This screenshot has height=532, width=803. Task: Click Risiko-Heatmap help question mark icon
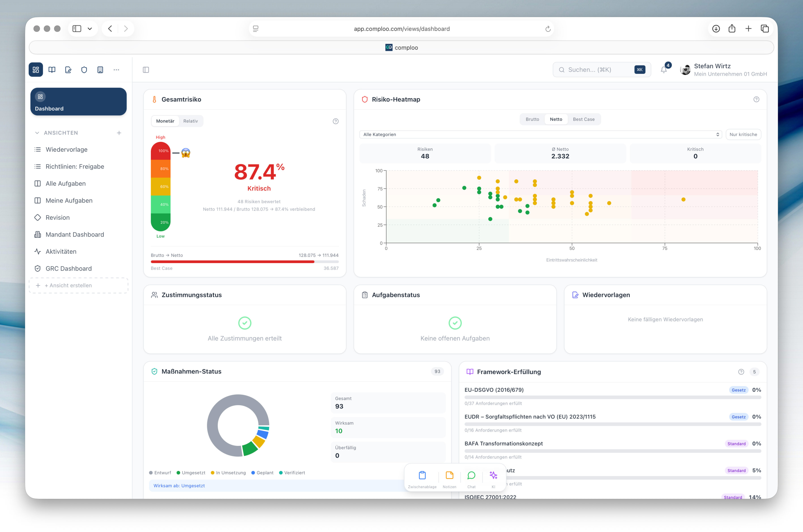click(x=756, y=99)
